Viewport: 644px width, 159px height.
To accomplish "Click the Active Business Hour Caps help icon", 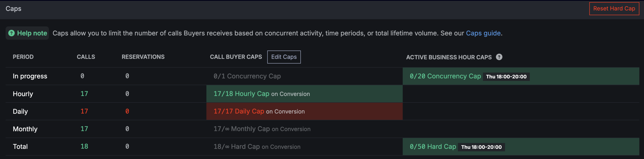I will 499,57.
